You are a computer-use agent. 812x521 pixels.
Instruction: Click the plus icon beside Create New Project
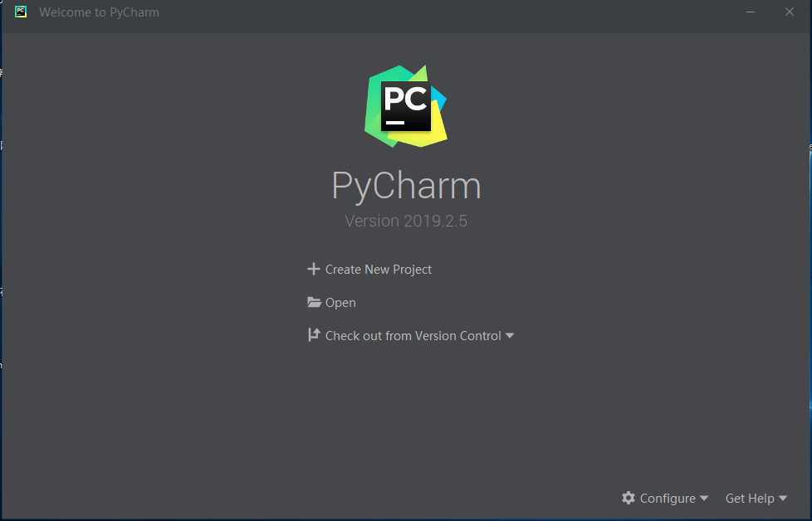tap(313, 269)
